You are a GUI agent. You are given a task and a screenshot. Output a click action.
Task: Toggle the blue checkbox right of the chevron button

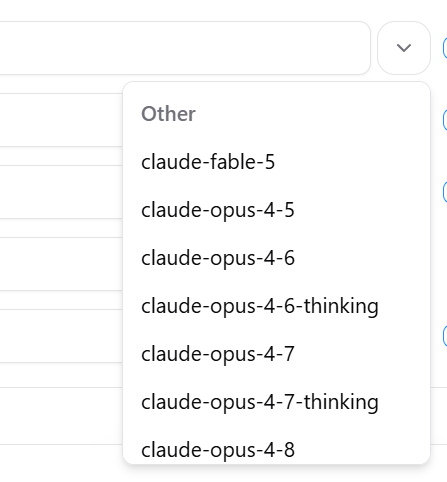tap(445, 48)
